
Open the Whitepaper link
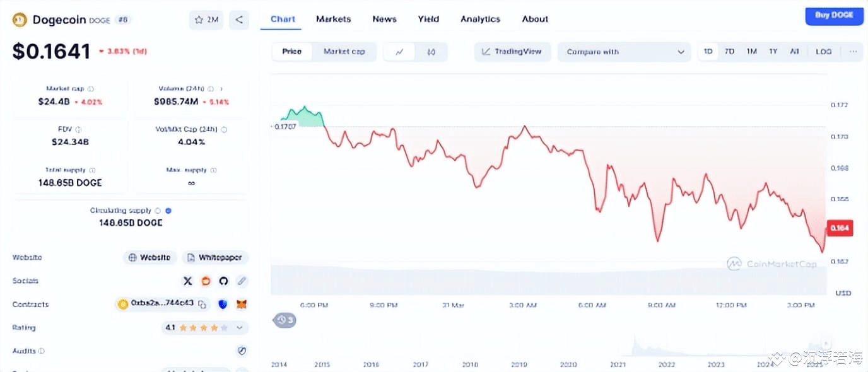[x=216, y=258]
